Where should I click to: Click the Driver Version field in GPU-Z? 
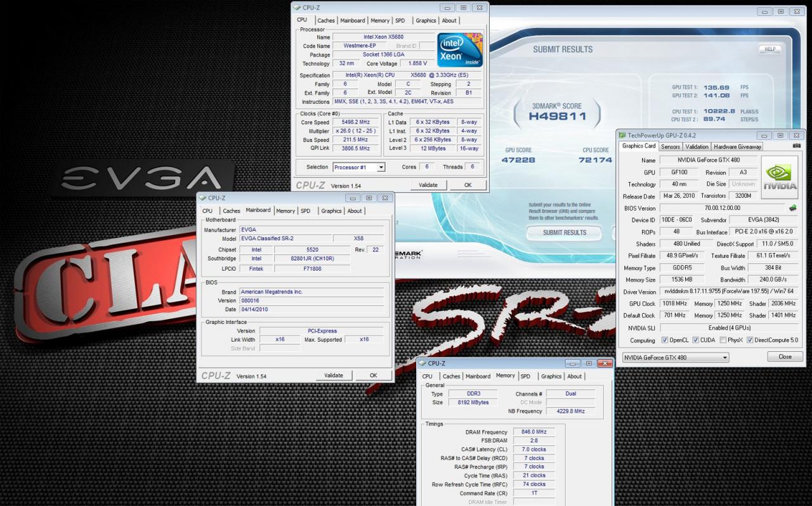[729, 292]
